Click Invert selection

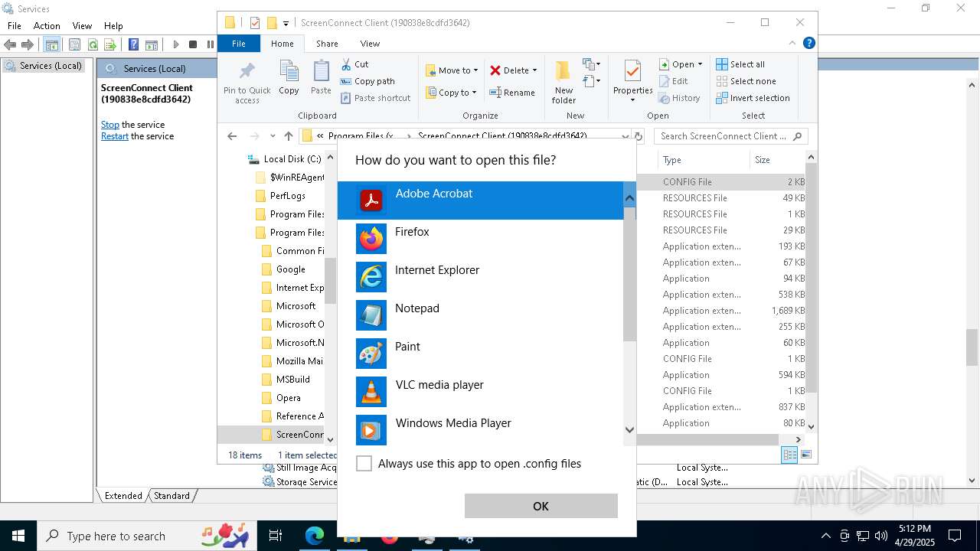(x=753, y=98)
